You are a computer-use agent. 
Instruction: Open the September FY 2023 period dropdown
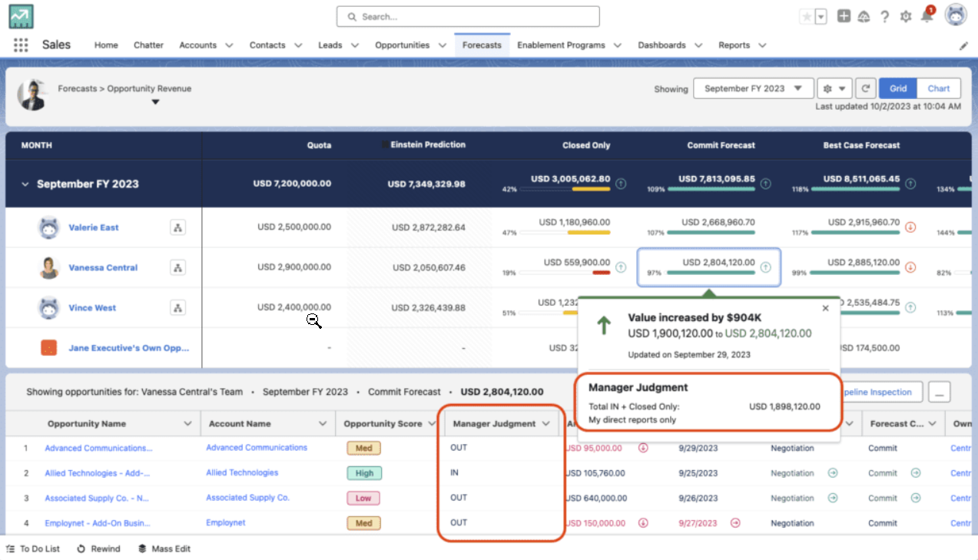point(753,88)
